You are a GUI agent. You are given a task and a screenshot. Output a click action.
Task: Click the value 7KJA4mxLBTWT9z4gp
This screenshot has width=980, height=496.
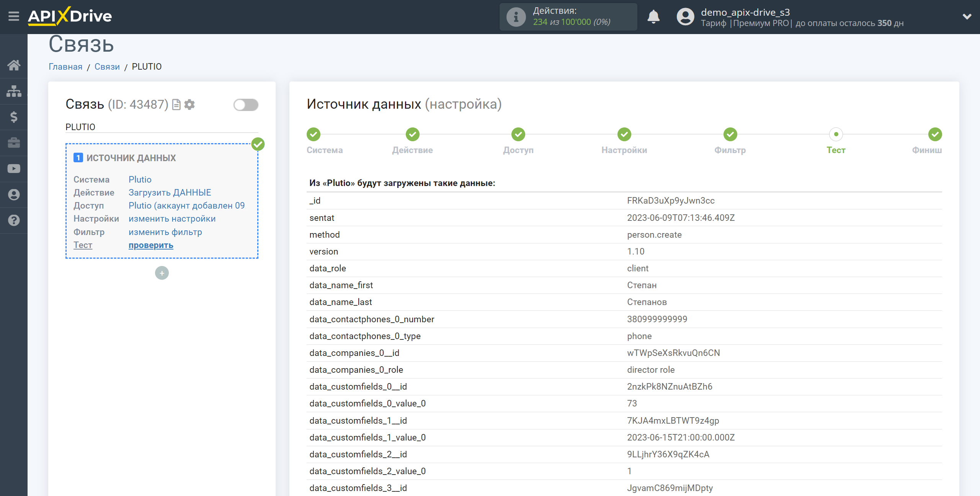(673, 421)
